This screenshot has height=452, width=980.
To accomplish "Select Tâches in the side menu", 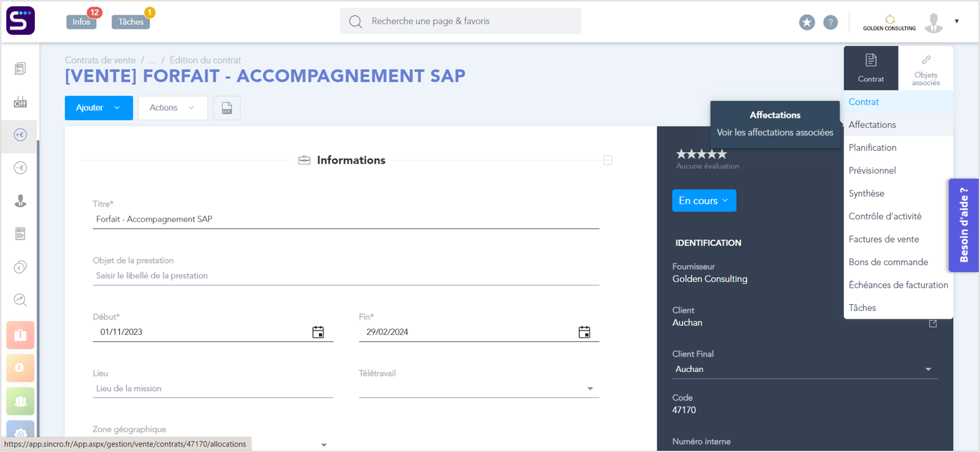I will tap(898, 308).
